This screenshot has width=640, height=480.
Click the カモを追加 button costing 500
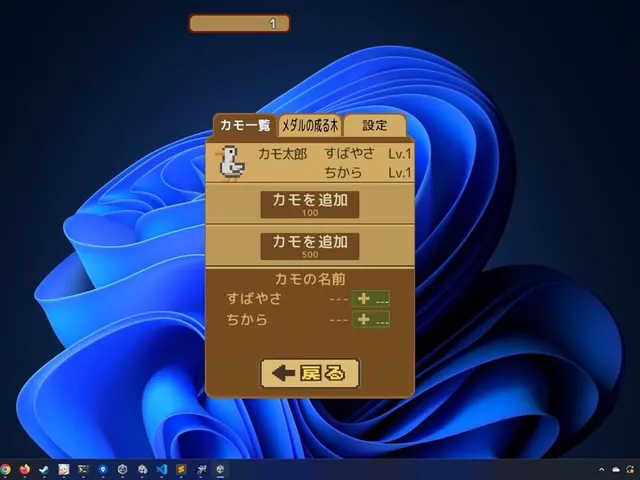pos(310,246)
